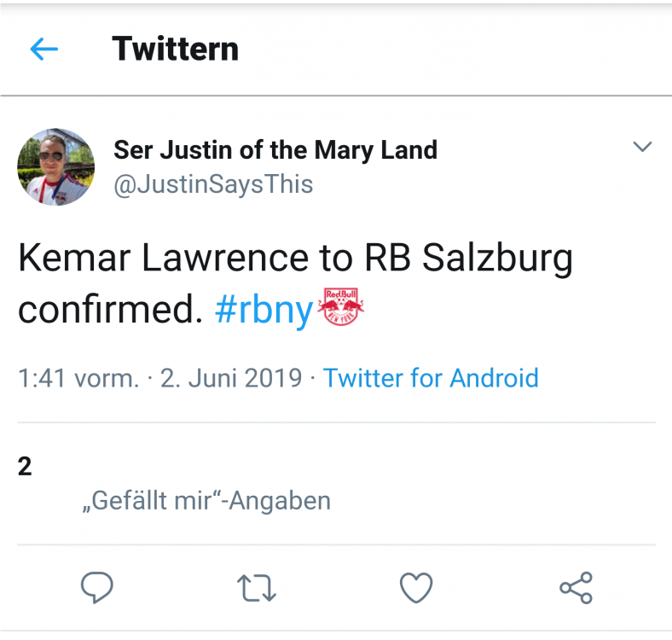Click the word 'confirmed.' in tweet
672x640 pixels.
tap(110, 309)
